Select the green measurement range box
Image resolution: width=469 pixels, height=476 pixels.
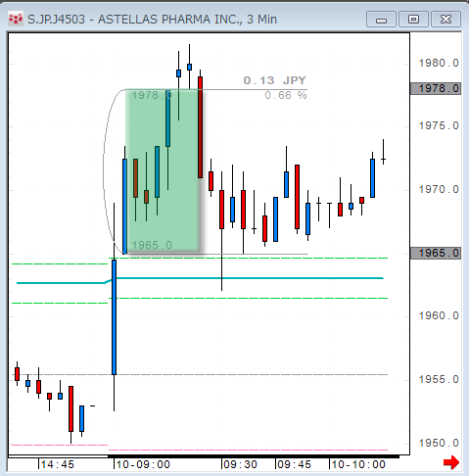163,171
